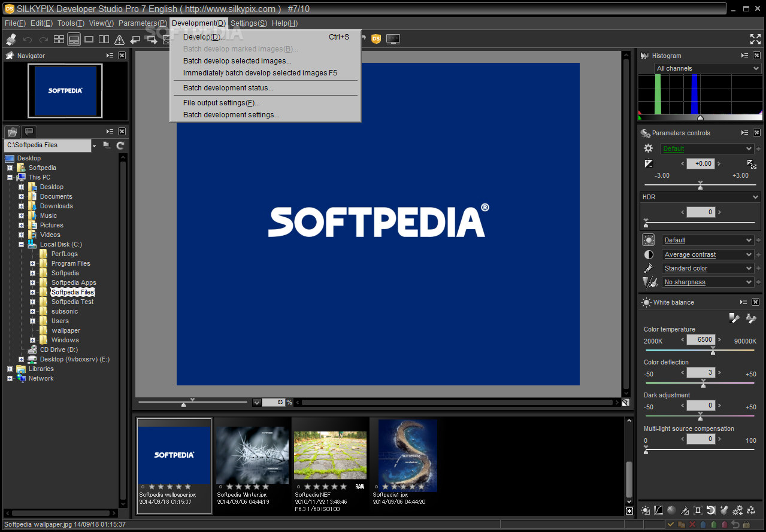Open the Average contrast dropdown

click(708, 254)
